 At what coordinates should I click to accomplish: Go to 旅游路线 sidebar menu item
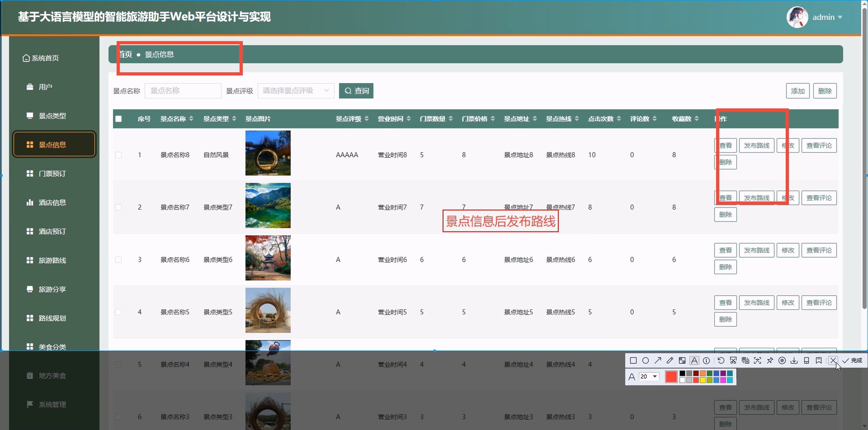point(52,260)
